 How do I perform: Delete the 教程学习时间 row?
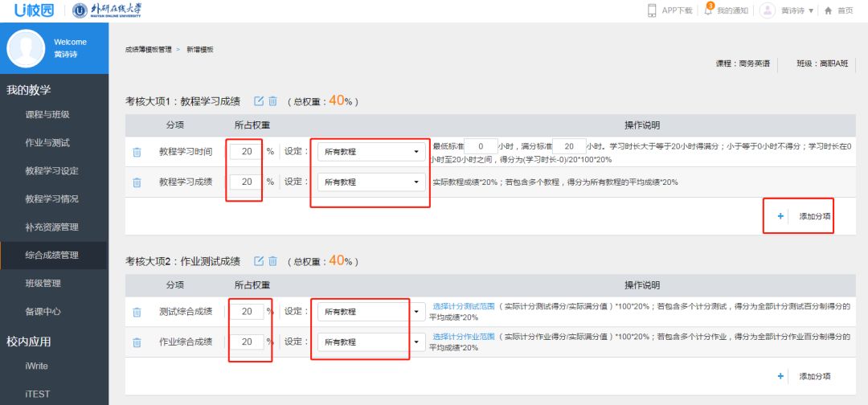[137, 152]
